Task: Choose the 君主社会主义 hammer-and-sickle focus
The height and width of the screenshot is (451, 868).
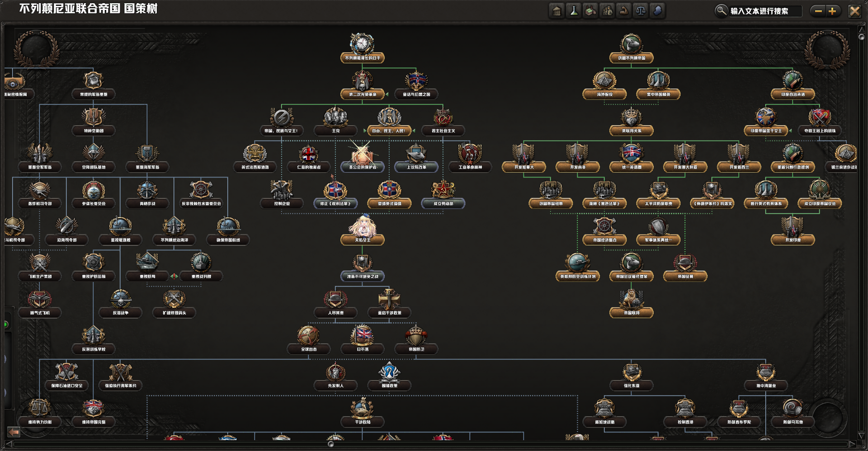Action: point(443,117)
